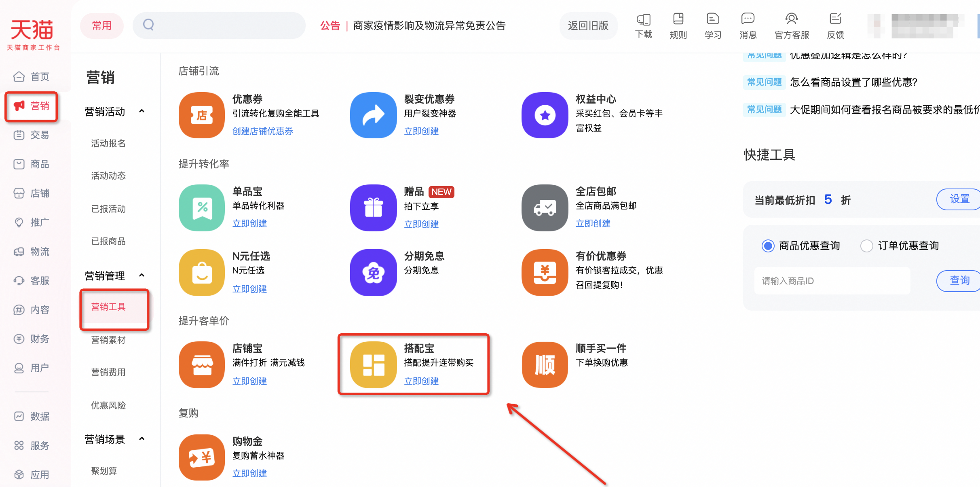Image resolution: width=980 pixels, height=487 pixels.
Task: Open the 权益中心 star icon
Action: pos(545,115)
